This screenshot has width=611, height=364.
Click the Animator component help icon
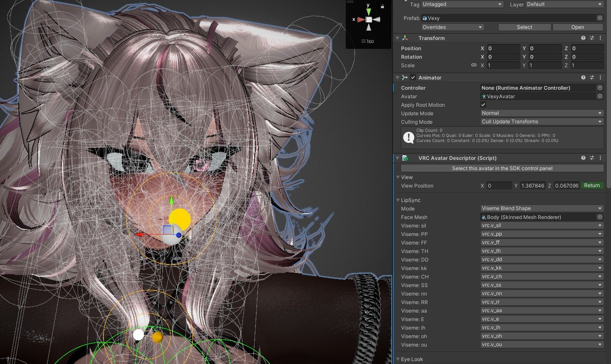point(583,77)
